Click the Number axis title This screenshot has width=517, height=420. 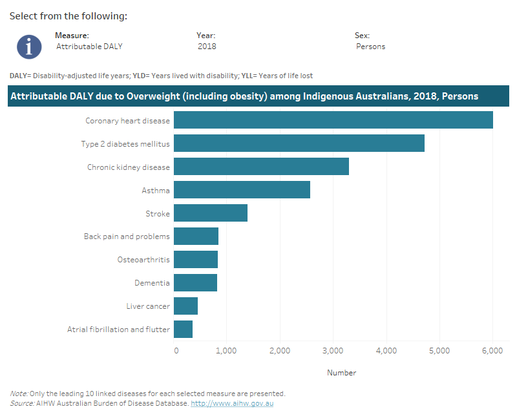[x=341, y=372]
